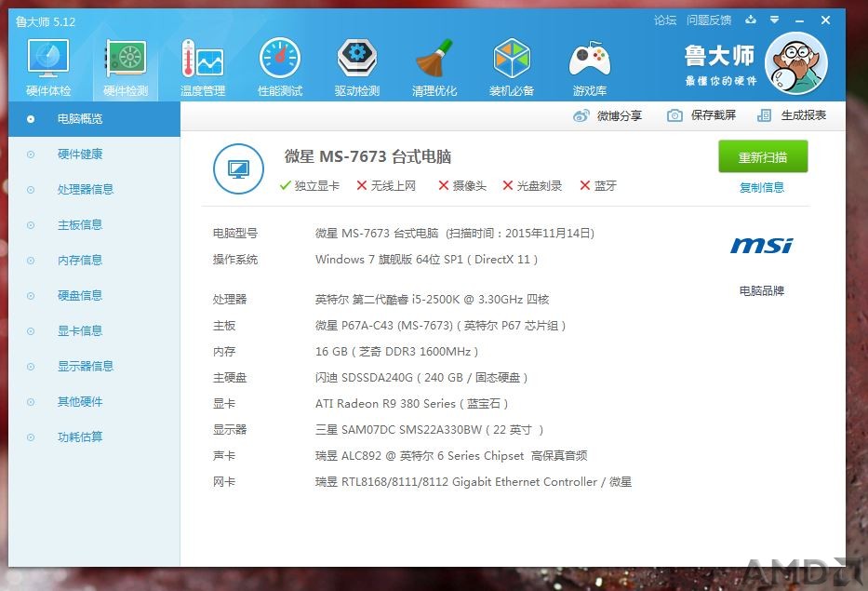The image size is (868, 591).
Task: Select 其他硬件 in the sidebar
Action: (x=94, y=401)
